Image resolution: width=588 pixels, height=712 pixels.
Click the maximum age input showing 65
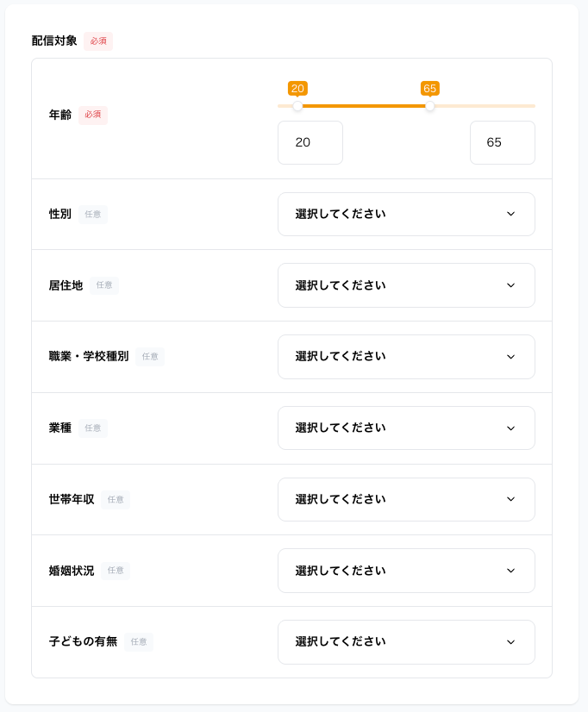502,142
